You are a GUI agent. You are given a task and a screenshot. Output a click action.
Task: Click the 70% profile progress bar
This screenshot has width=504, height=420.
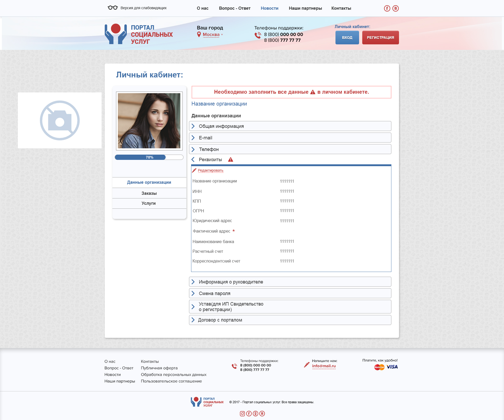[x=149, y=157]
